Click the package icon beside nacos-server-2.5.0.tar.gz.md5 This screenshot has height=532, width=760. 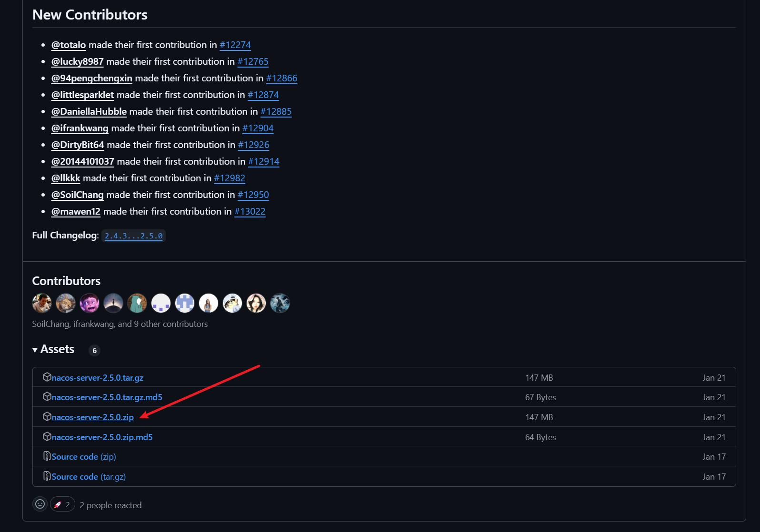point(47,396)
